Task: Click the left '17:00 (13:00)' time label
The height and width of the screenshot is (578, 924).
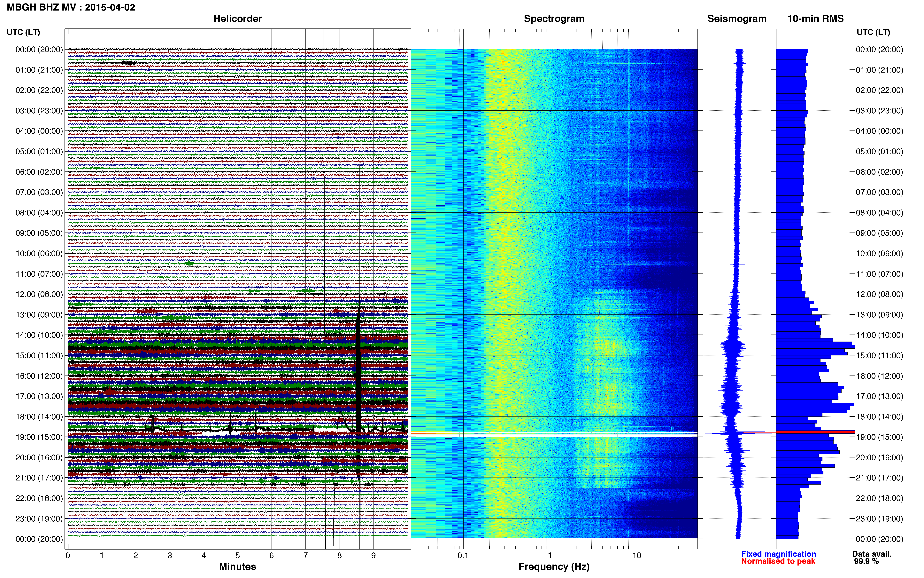Action: [x=39, y=396]
